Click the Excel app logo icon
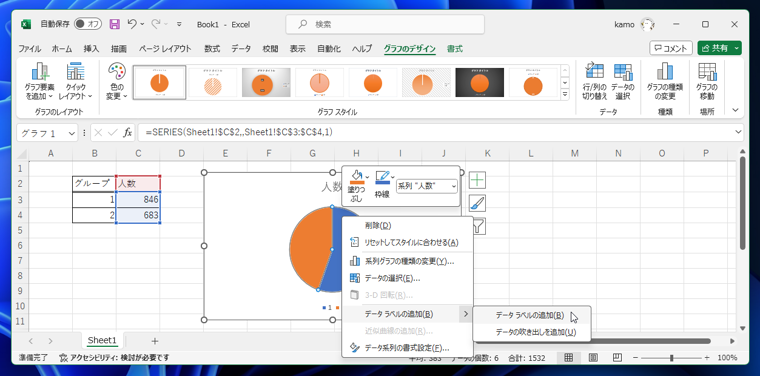 26,24
